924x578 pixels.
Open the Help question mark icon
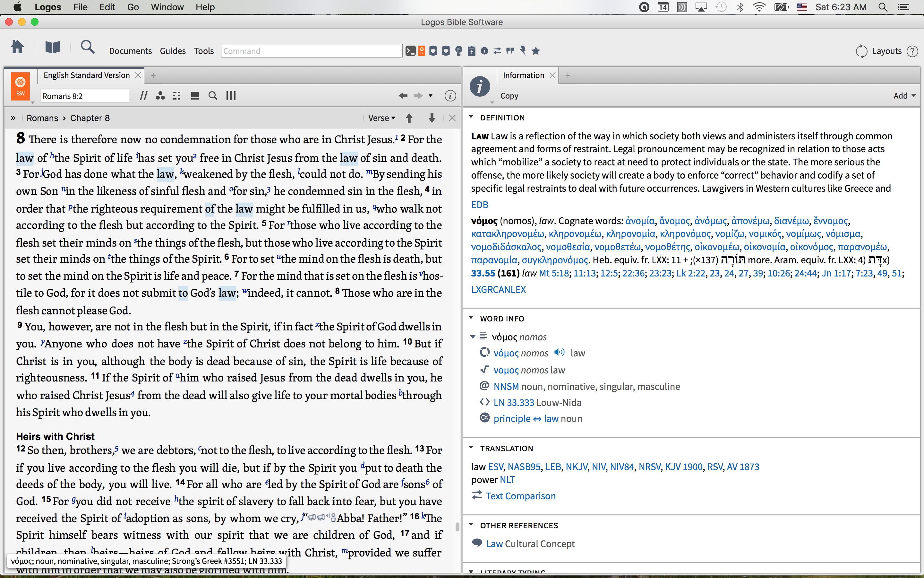912,51
